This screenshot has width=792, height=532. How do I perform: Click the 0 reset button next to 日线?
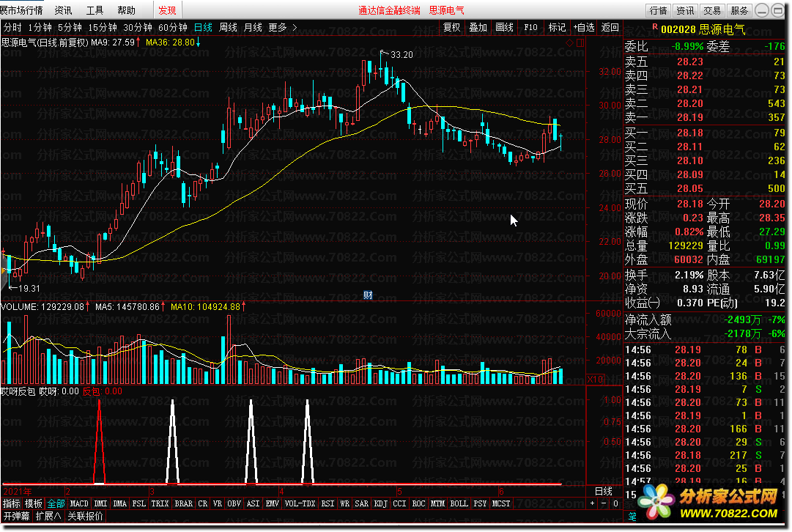[x=615, y=503]
